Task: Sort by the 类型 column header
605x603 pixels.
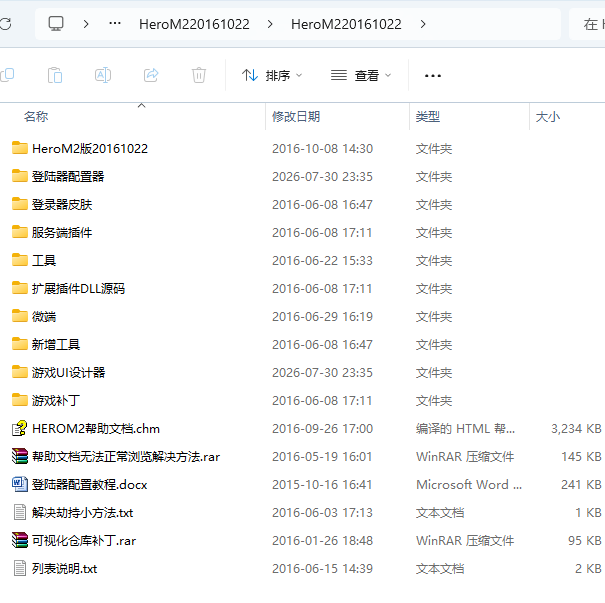Action: point(428,117)
